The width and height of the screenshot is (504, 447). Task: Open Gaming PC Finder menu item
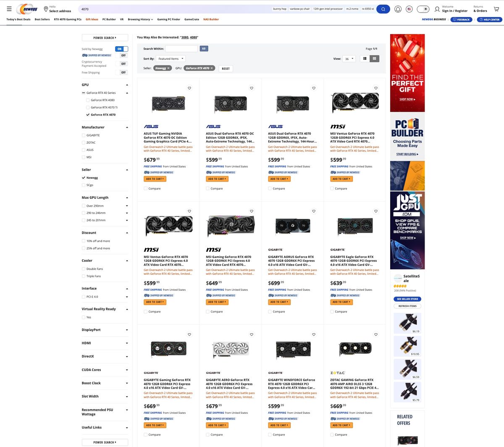coord(169,19)
